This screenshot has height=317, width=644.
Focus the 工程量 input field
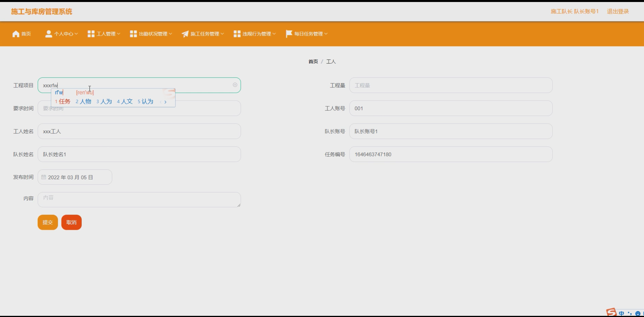[450, 85]
